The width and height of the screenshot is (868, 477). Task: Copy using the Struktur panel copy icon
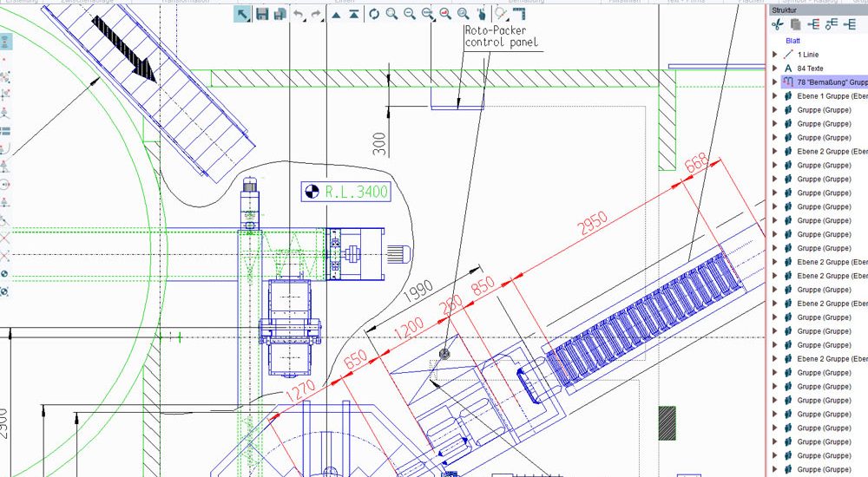[x=795, y=24]
